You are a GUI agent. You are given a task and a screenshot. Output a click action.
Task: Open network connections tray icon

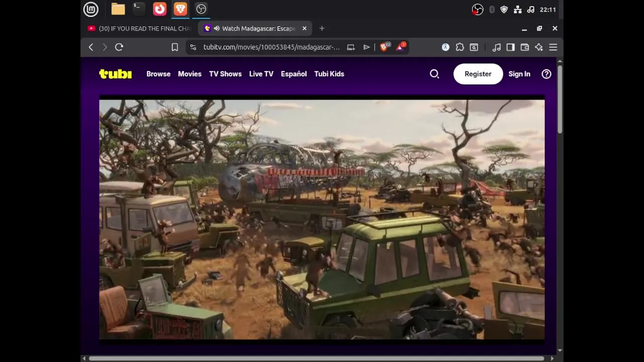[517, 10]
